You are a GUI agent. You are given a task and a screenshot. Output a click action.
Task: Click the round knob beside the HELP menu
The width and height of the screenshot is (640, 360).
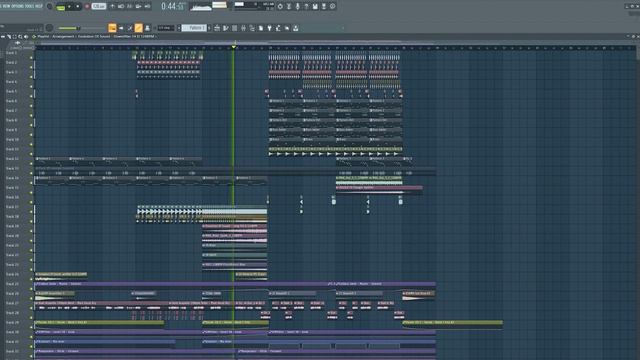click(x=49, y=6)
